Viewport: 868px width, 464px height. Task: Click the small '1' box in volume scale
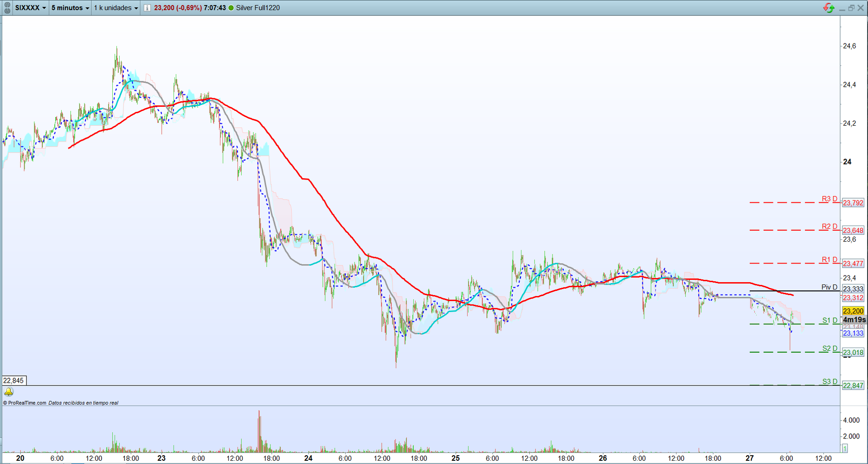pyautogui.click(x=845, y=448)
